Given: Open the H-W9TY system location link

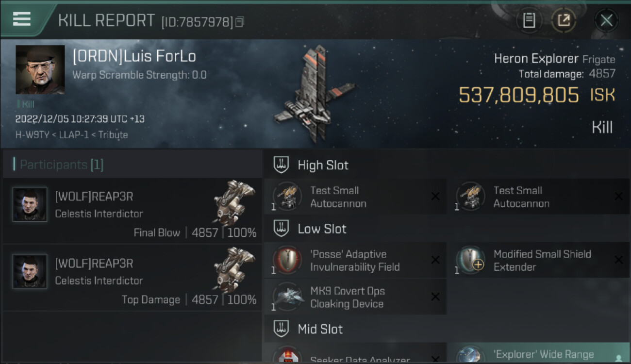Looking at the screenshot, I should [33, 134].
